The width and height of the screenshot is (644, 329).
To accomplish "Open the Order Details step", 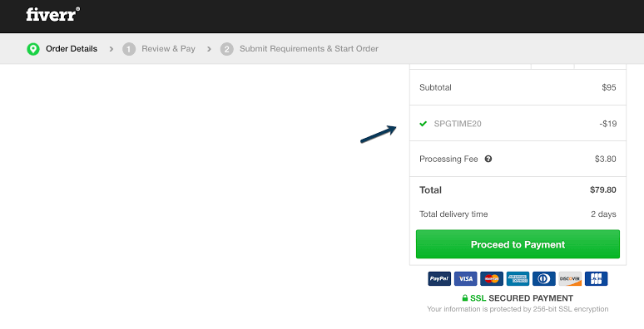I will tap(72, 49).
